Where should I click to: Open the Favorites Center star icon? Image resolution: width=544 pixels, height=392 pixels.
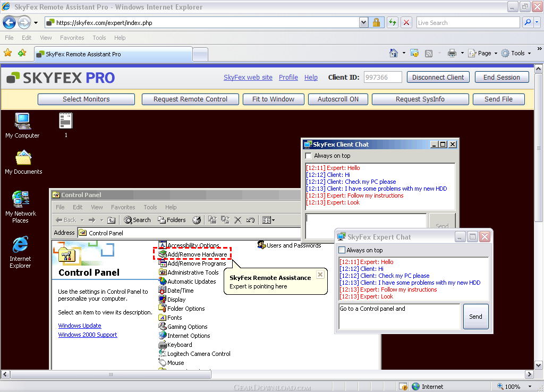(x=7, y=53)
